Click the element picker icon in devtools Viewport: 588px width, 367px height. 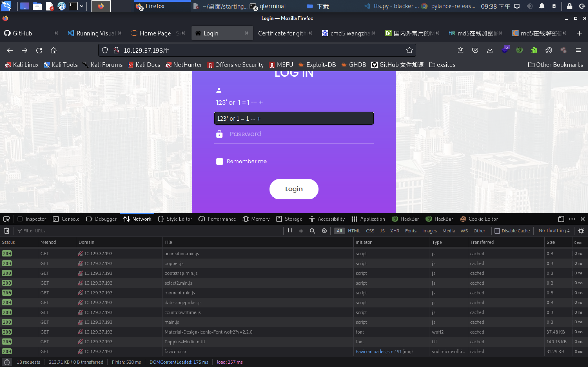pyautogui.click(x=7, y=219)
